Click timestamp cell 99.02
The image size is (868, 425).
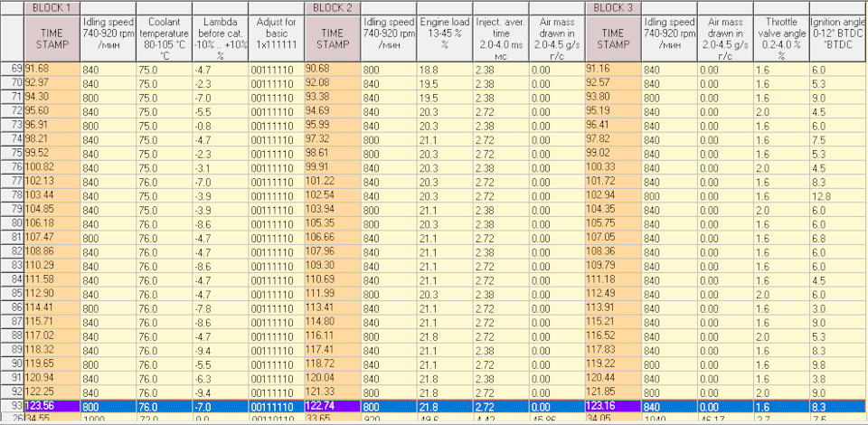[x=613, y=154]
